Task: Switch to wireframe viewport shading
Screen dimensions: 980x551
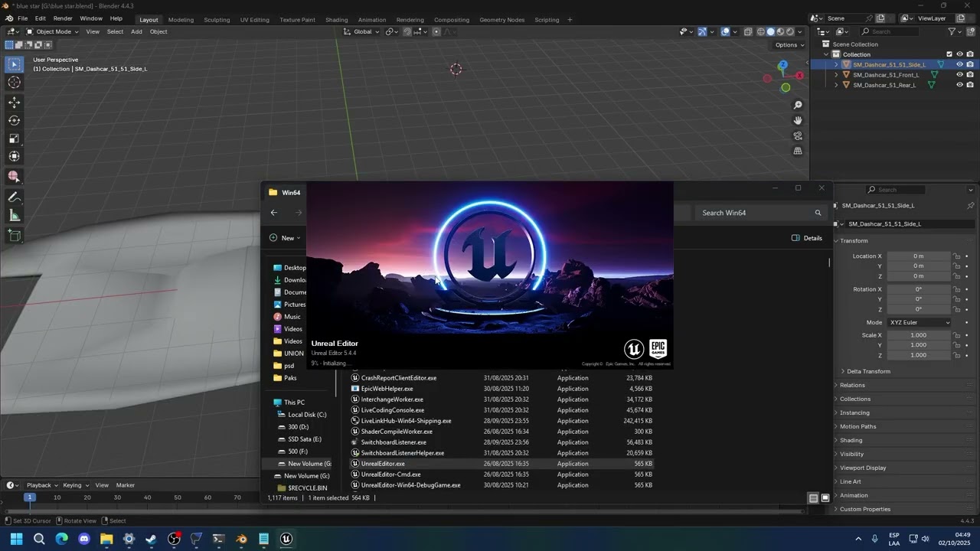Action: pos(761,31)
